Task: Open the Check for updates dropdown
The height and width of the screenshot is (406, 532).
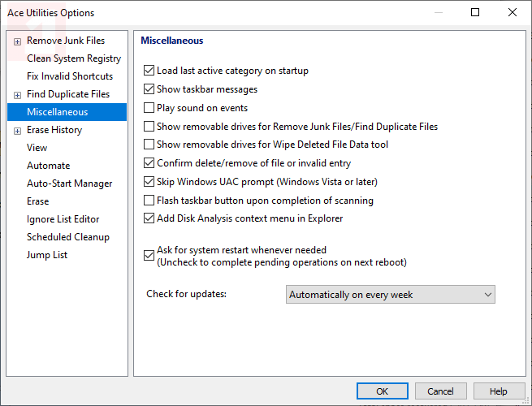Action: click(x=391, y=295)
